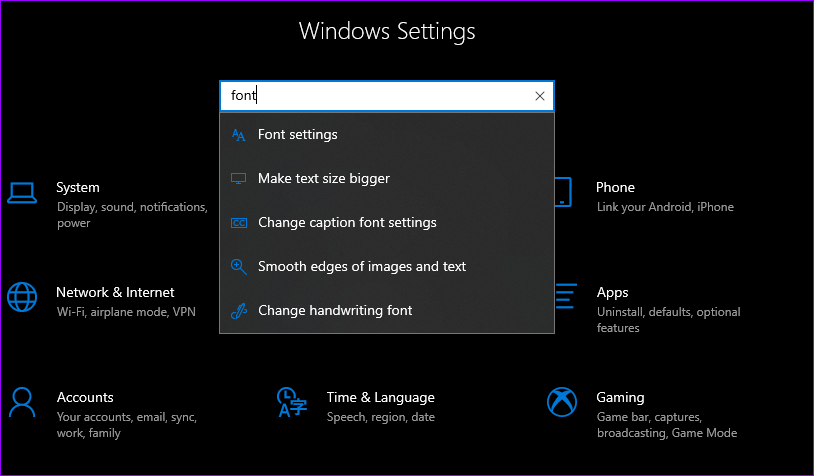Click the Font settings 'AA' icon
This screenshot has height=476, width=814.
[238, 135]
